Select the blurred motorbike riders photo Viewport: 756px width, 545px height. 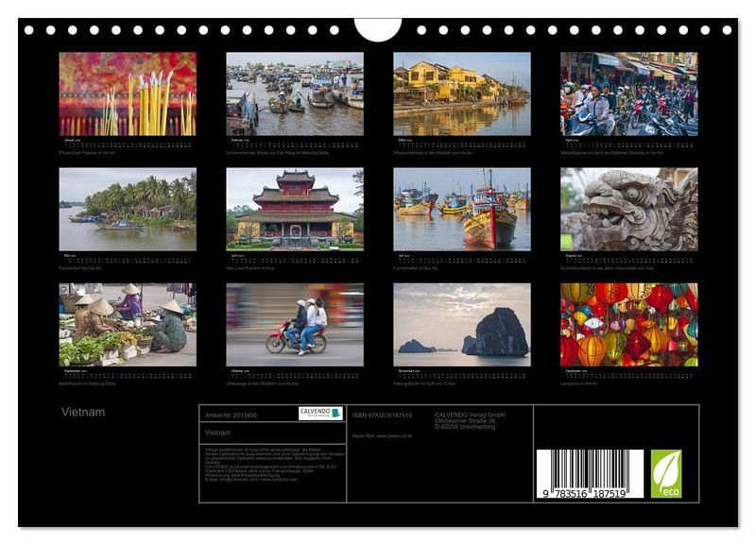(x=295, y=324)
